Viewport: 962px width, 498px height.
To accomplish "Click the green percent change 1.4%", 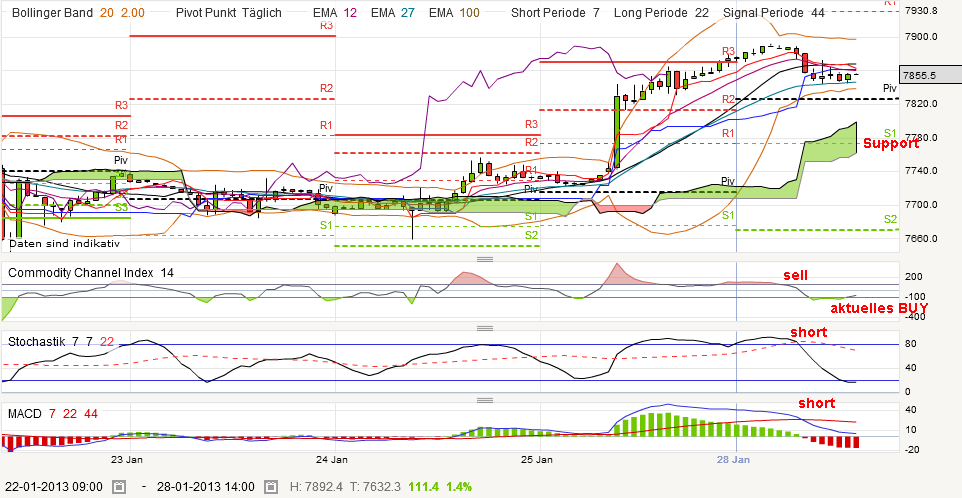I will click(x=459, y=487).
